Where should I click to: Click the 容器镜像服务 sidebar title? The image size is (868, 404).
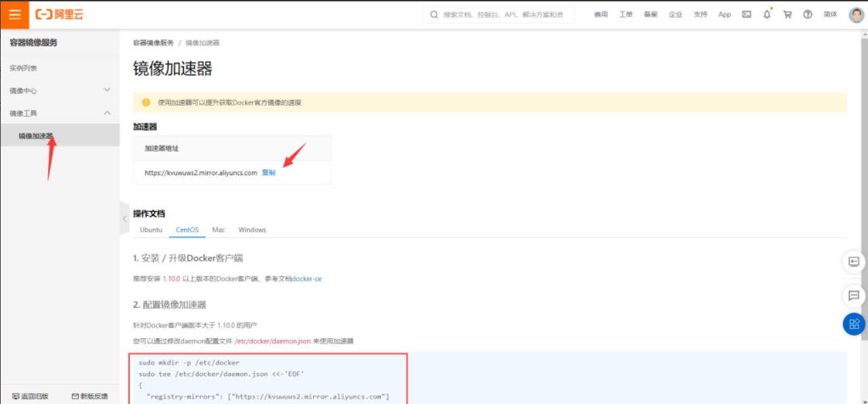tap(33, 42)
